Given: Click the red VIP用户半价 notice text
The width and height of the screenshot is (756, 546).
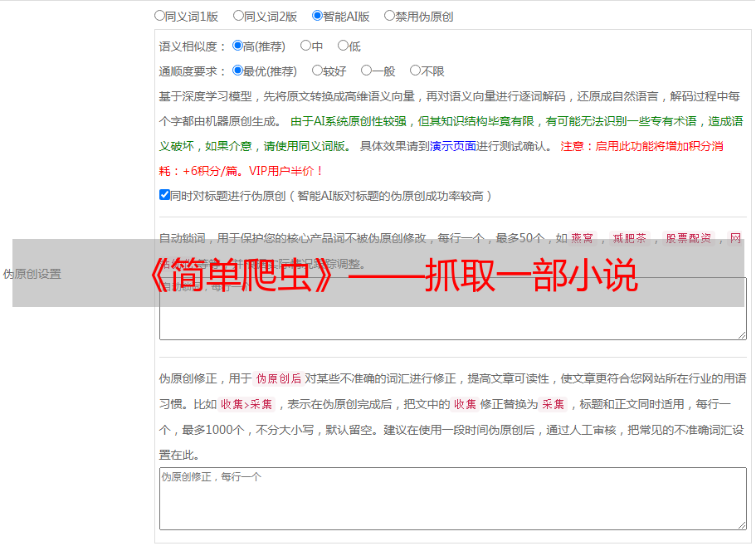Looking at the screenshot, I should click(x=286, y=171).
